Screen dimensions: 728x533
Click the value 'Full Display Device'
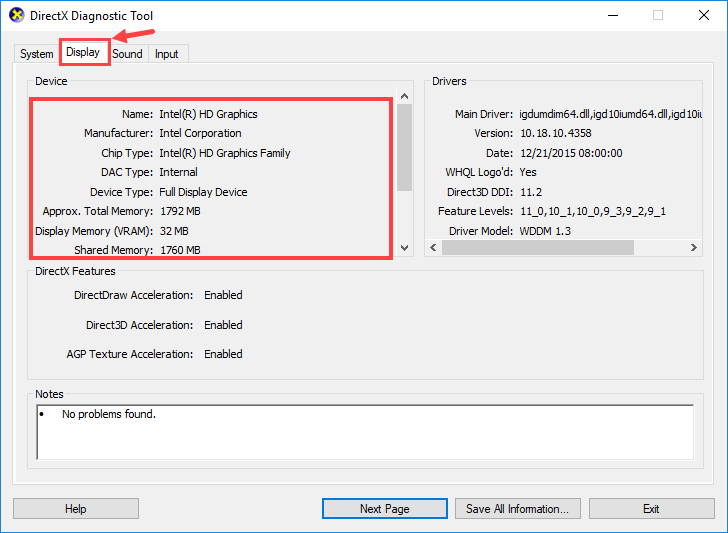coord(203,192)
